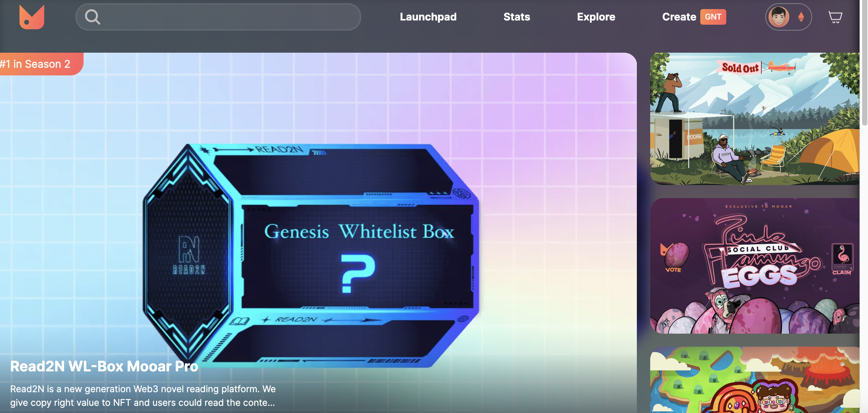Focus the search input field

point(218,17)
